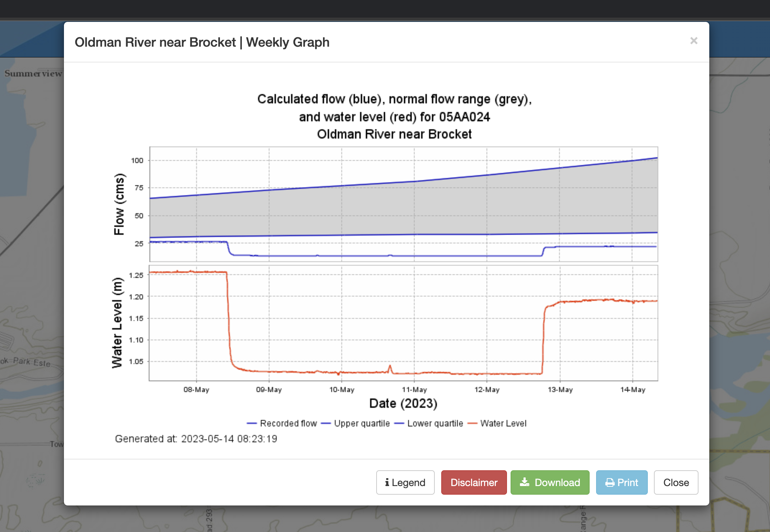Print the weekly graph

[622, 482]
